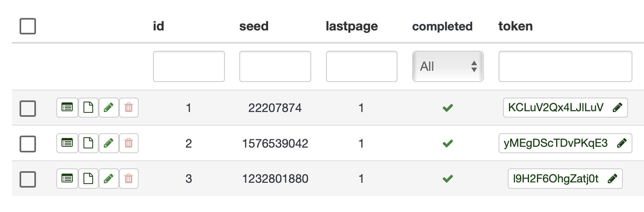Click the token filter text box
This screenshot has height=212, width=644.
click(x=565, y=66)
